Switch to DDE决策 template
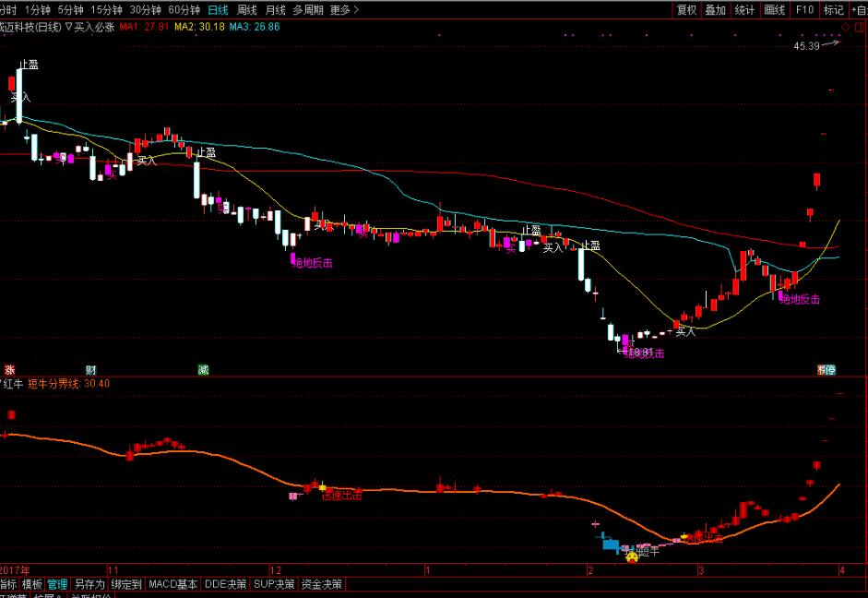Viewport: 868px width, 598px height. (x=225, y=583)
